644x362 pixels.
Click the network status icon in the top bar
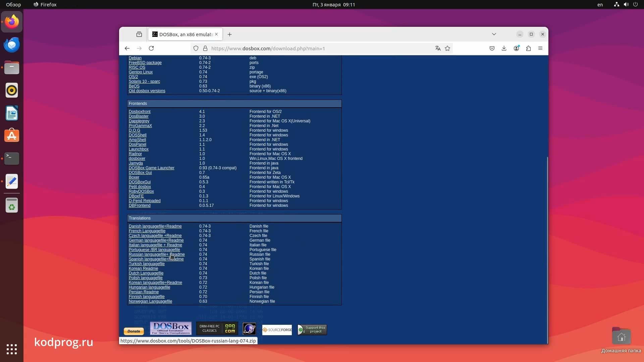click(x=616, y=5)
